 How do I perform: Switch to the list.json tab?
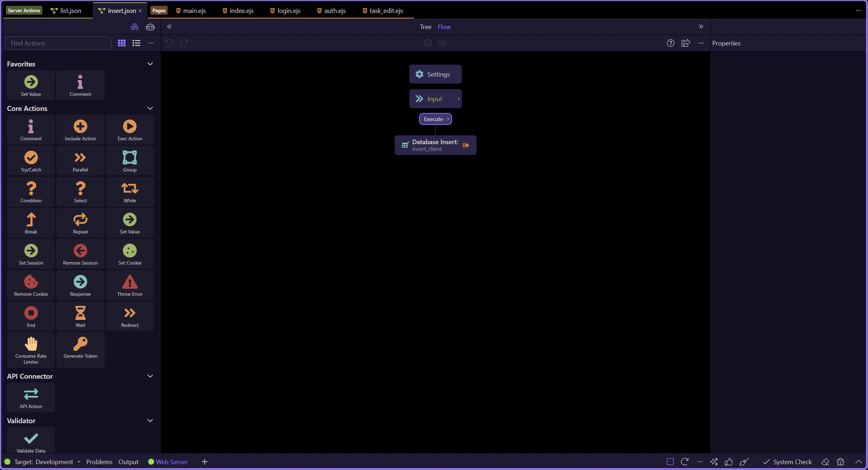(x=66, y=10)
